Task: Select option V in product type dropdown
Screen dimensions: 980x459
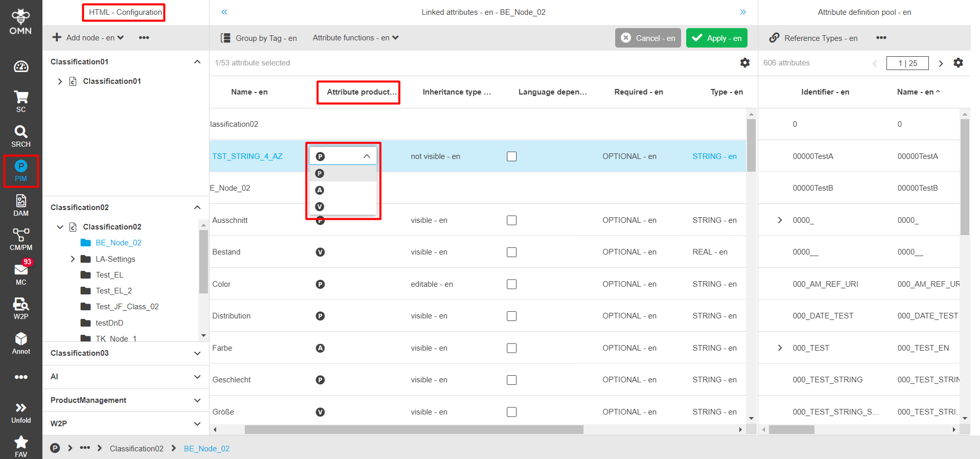Action: click(x=320, y=206)
